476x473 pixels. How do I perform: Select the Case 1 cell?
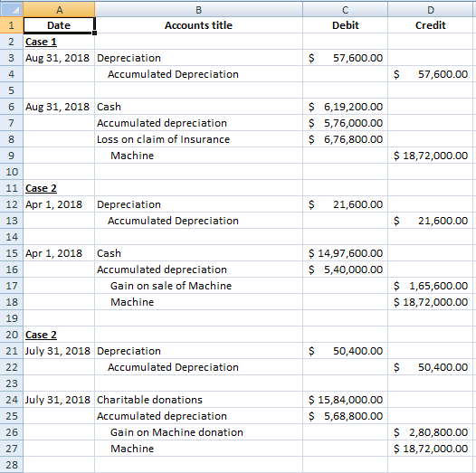click(59, 42)
